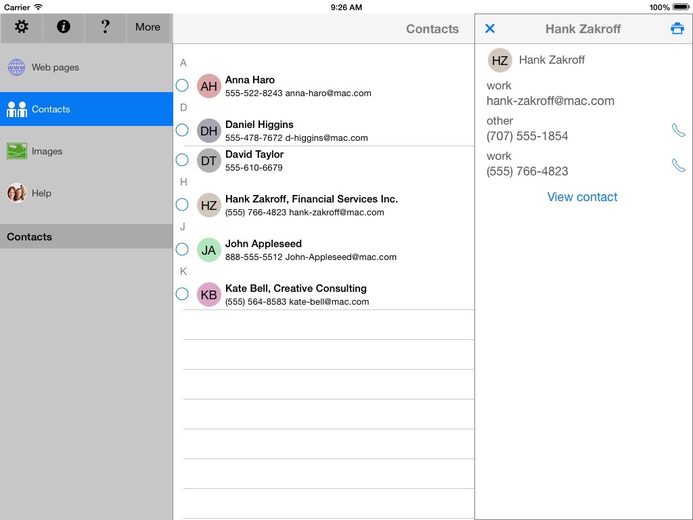Click Kate Bell's (555) 564-8583 line

coord(297,302)
